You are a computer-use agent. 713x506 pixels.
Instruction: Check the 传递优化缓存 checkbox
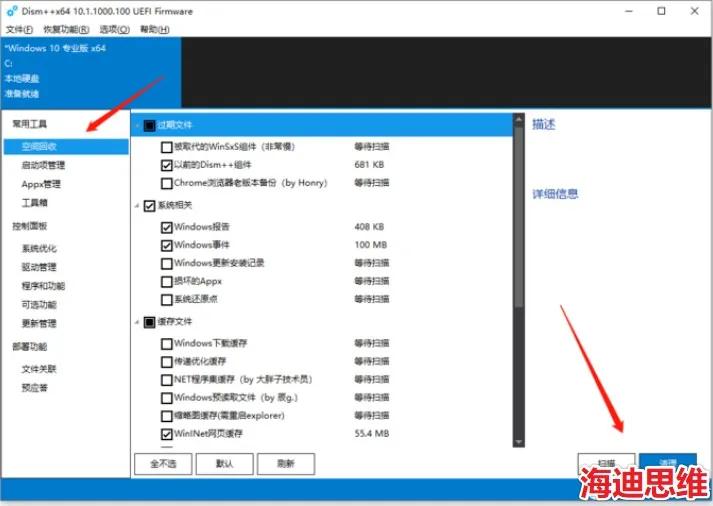[x=167, y=361]
